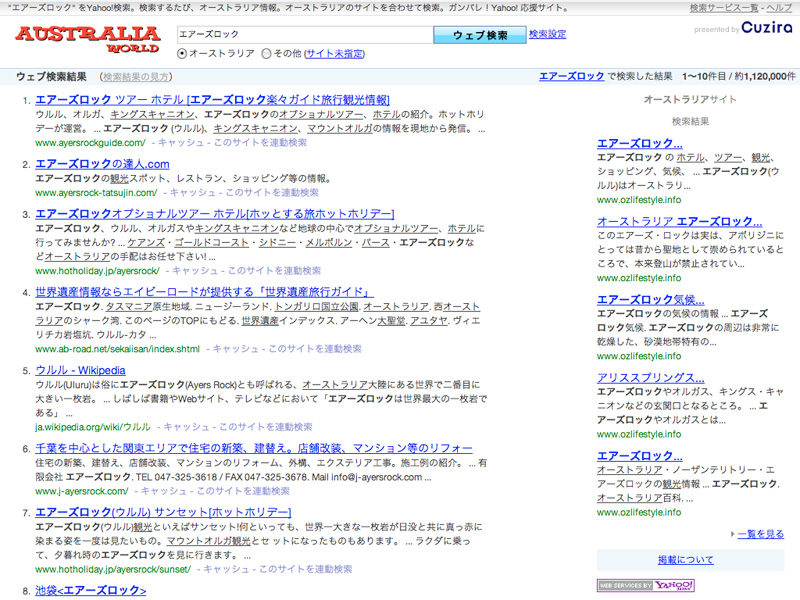Viewport: 800px width, 600px height.
Task: Click the www.j-ayersrock.com/ URL text
Action: (x=82, y=491)
